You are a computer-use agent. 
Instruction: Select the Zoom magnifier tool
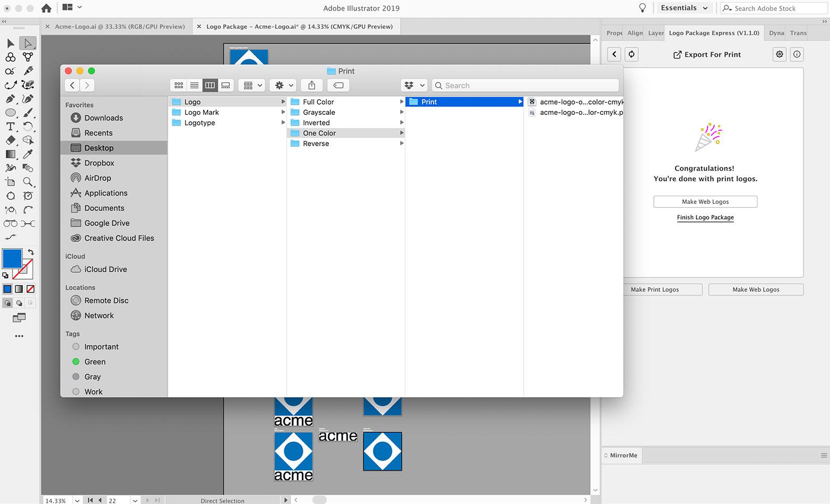coord(28,182)
